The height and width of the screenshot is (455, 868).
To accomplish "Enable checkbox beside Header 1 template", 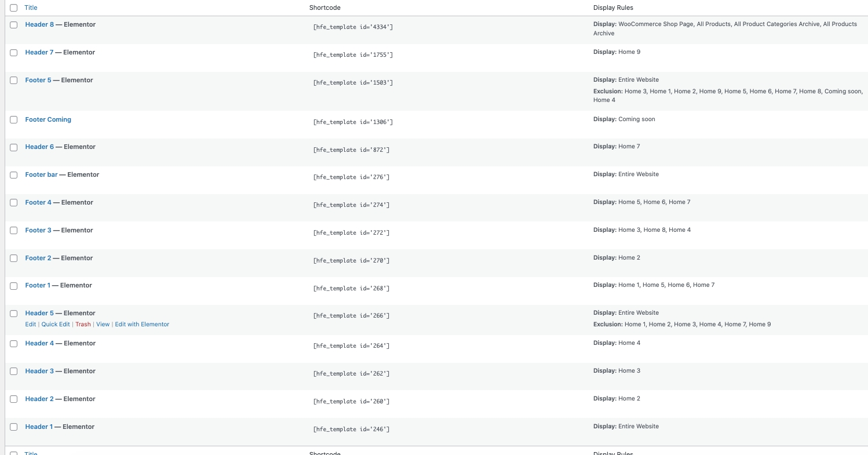I will tap(14, 427).
